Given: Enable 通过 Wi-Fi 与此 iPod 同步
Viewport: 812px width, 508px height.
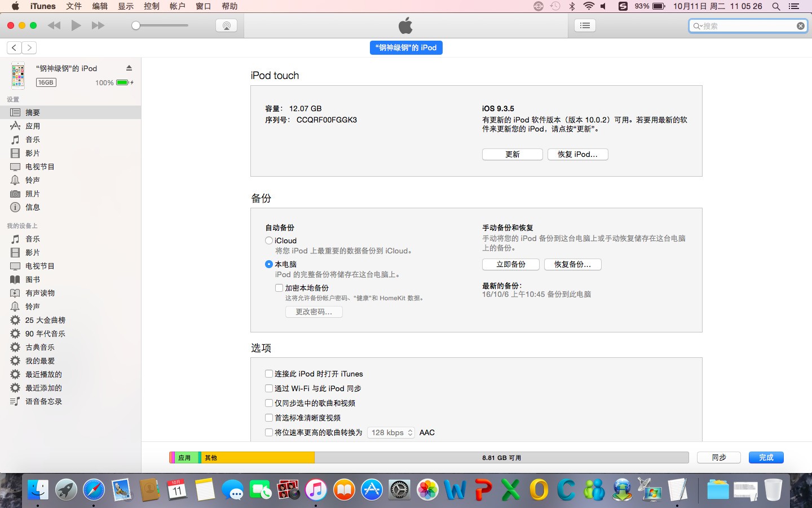Looking at the screenshot, I should (x=269, y=388).
